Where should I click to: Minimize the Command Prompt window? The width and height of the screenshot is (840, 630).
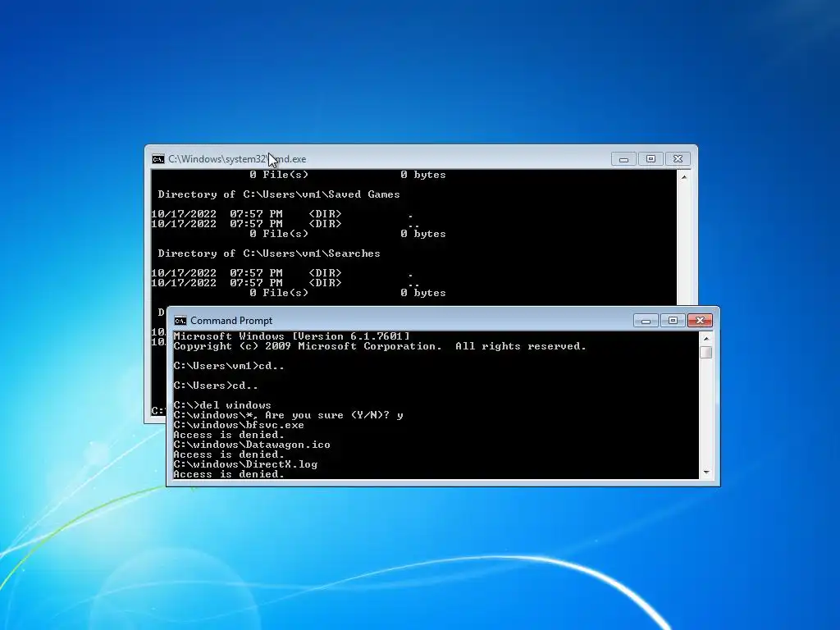(646, 321)
